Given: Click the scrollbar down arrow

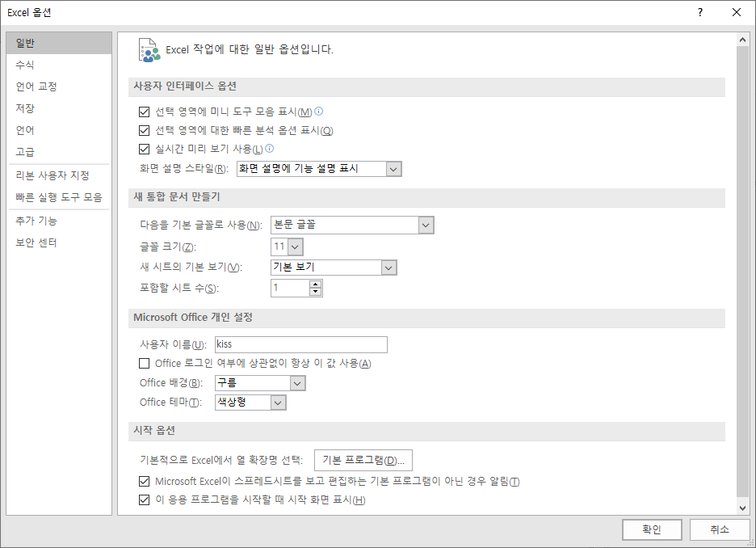Looking at the screenshot, I should (x=742, y=508).
